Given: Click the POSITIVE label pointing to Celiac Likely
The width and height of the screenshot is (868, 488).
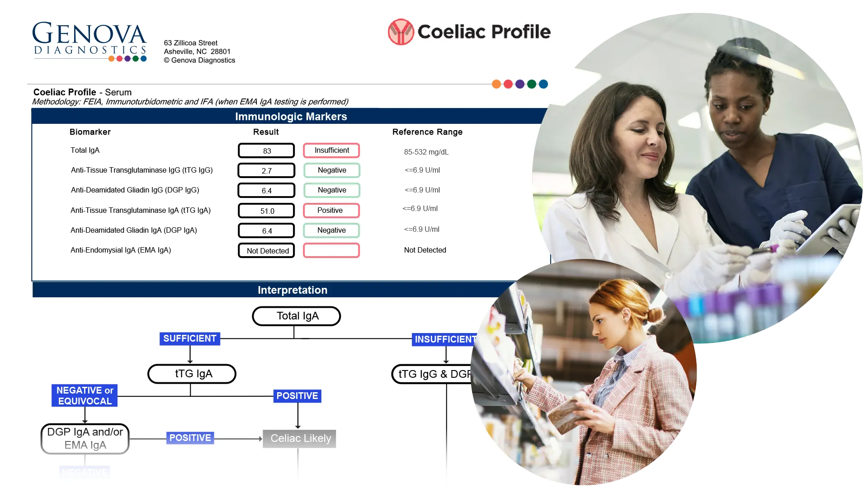Looking at the screenshot, I should coord(190,438).
